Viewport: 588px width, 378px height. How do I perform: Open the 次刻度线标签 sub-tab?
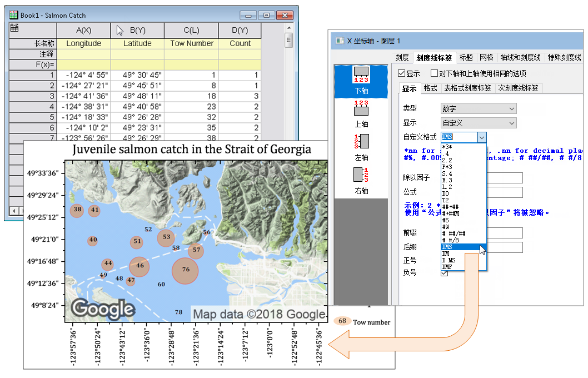tap(518, 88)
